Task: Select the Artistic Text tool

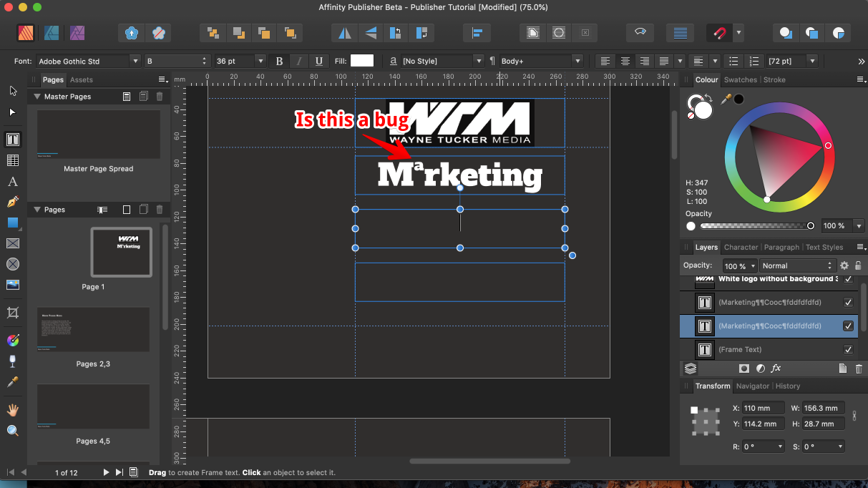Action: coord(13,182)
